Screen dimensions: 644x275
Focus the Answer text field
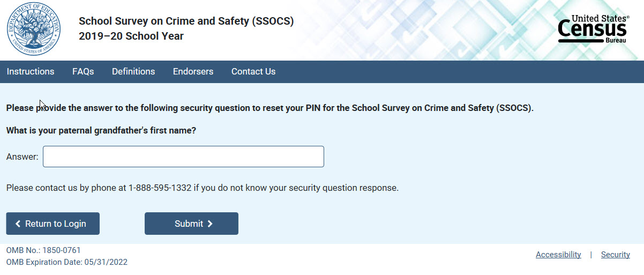pyautogui.click(x=183, y=157)
